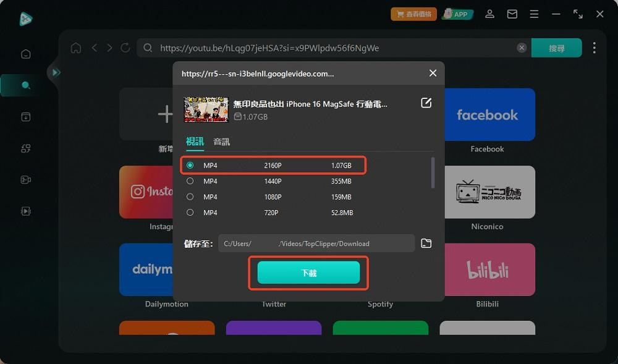Click the dialog title URL googlevideo.com
Screen dimensions: 618x364
[x=257, y=74]
